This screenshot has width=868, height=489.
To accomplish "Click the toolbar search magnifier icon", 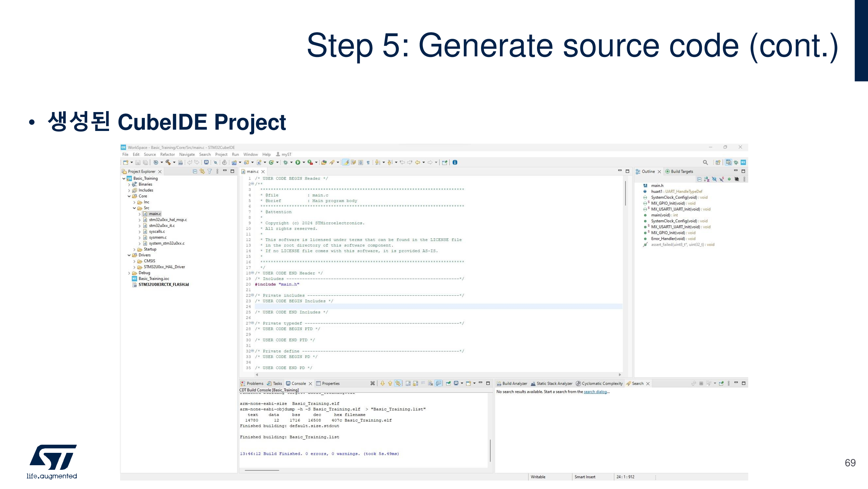I will 705,162.
